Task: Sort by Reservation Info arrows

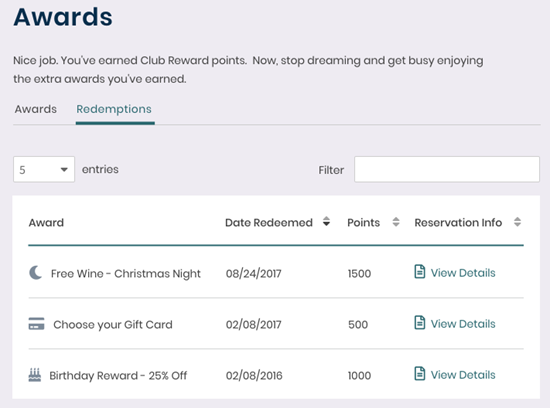Action: tap(517, 222)
